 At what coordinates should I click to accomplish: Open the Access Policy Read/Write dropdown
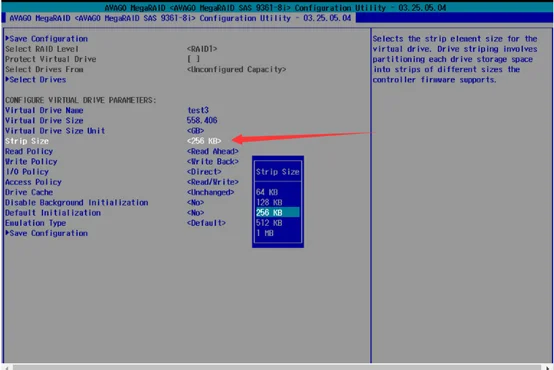point(213,182)
